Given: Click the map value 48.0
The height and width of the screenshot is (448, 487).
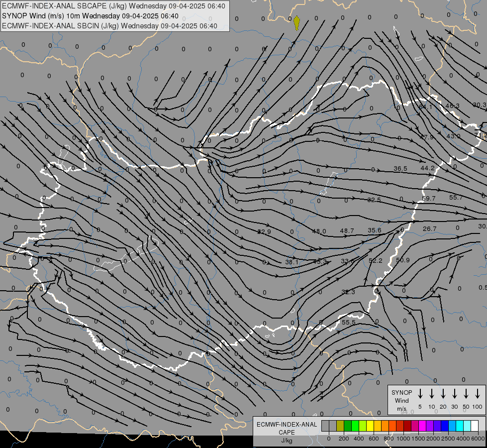Looking at the screenshot, I should [x=319, y=231].
